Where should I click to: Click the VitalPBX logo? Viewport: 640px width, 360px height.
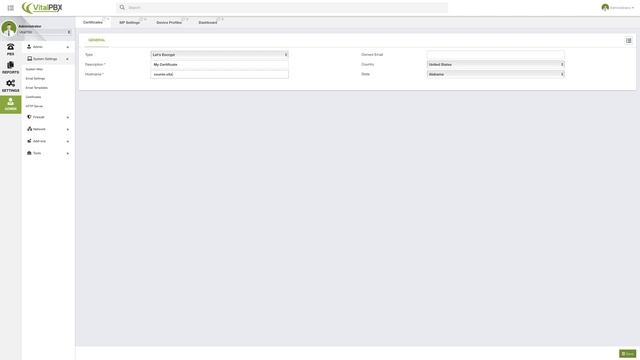(42, 7)
